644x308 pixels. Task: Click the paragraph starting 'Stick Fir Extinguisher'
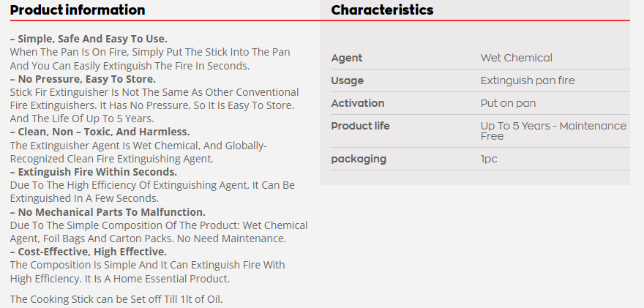pos(154,105)
